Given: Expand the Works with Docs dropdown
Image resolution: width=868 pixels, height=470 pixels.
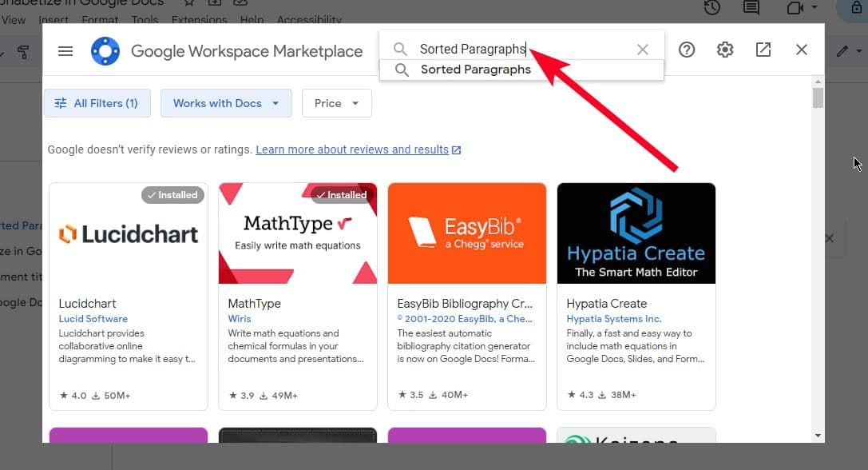Looking at the screenshot, I should click(x=226, y=103).
